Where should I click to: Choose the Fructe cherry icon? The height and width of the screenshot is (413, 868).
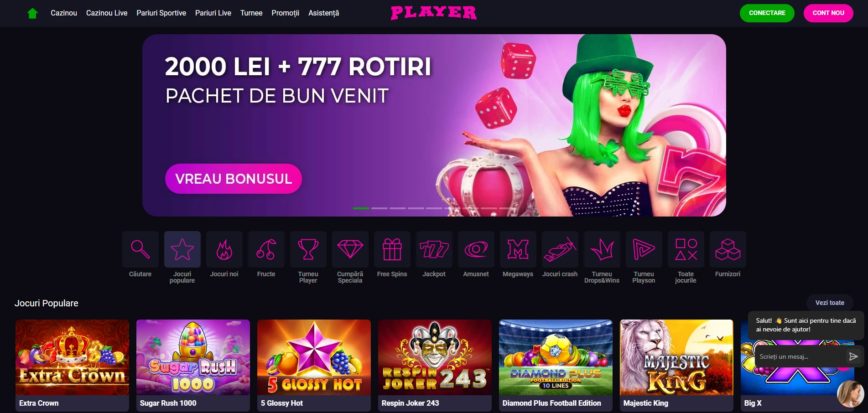[266, 249]
